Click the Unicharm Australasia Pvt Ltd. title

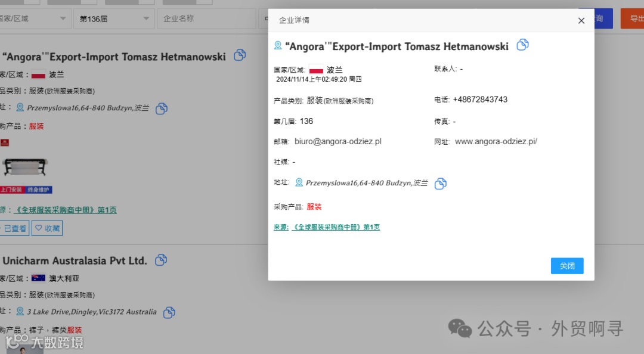point(75,261)
